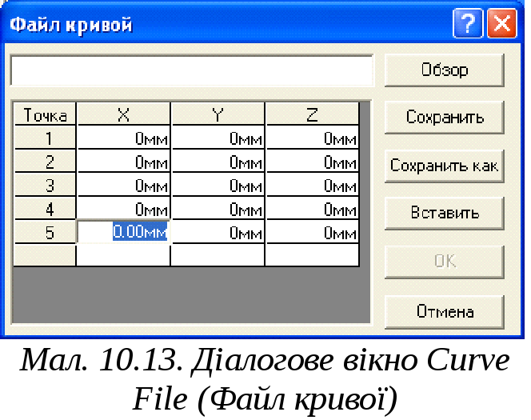Edit Z value of point 4
This screenshot has width=531, height=420.
[312, 209]
